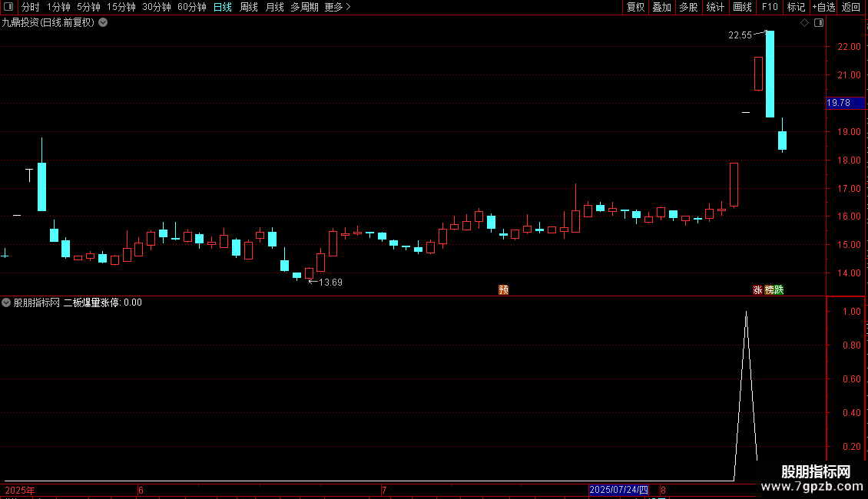Select the 5分钟 period
868x499 pixels.
coord(88,7)
